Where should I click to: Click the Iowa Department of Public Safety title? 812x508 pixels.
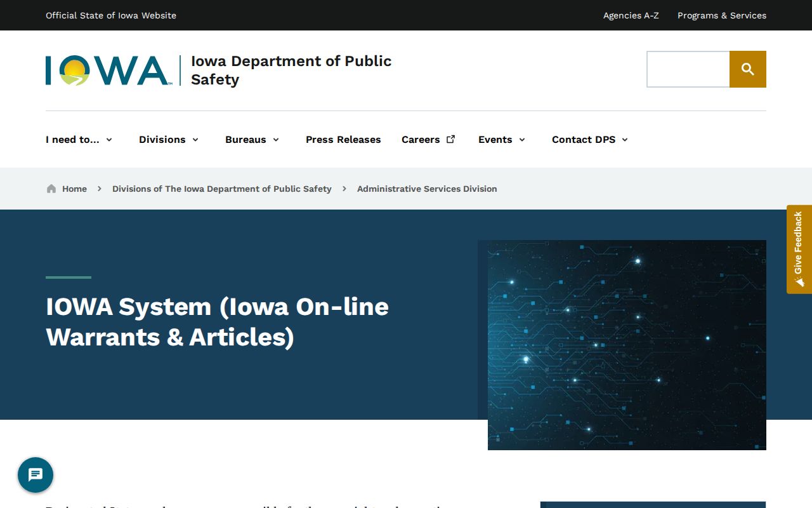pyautogui.click(x=291, y=70)
